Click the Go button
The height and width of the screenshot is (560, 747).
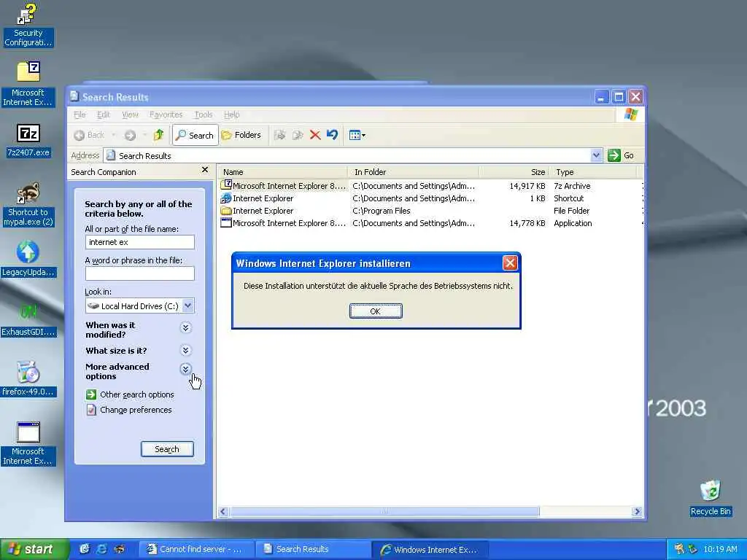(x=621, y=155)
